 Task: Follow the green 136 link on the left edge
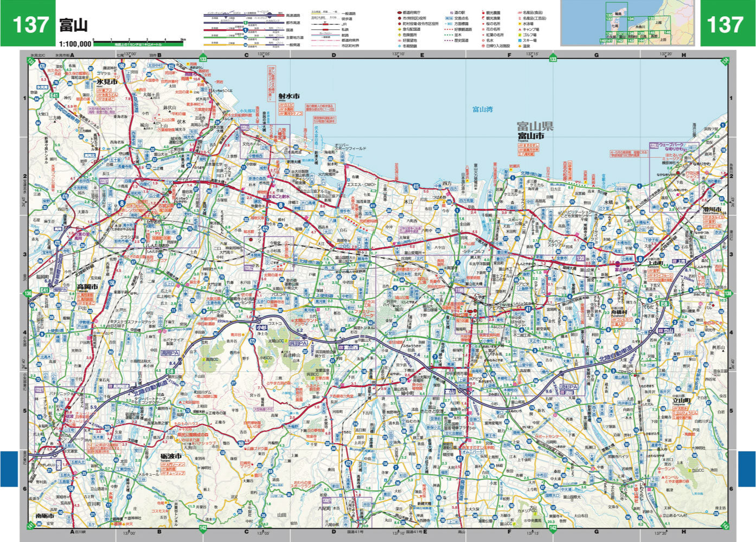click(x=28, y=293)
